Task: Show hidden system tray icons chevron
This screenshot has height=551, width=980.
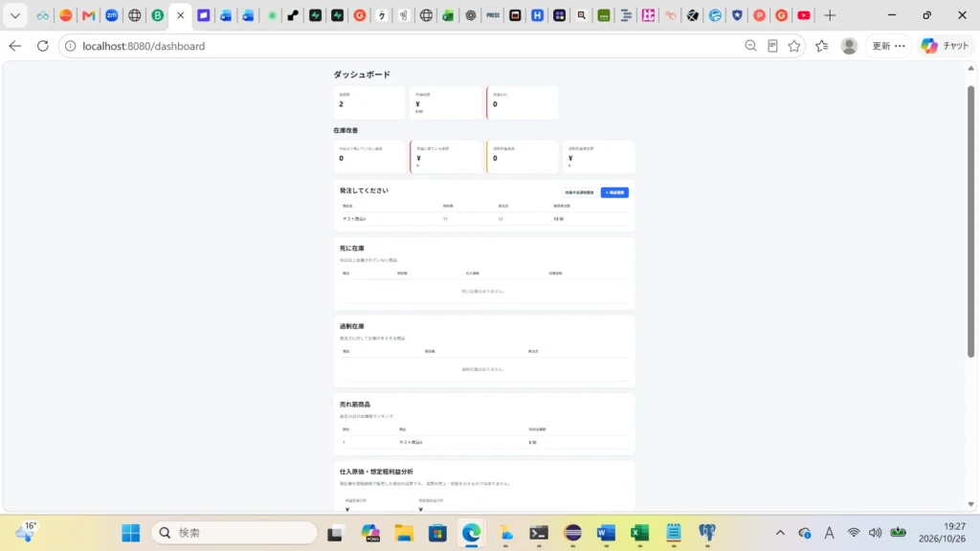Action: [780, 533]
